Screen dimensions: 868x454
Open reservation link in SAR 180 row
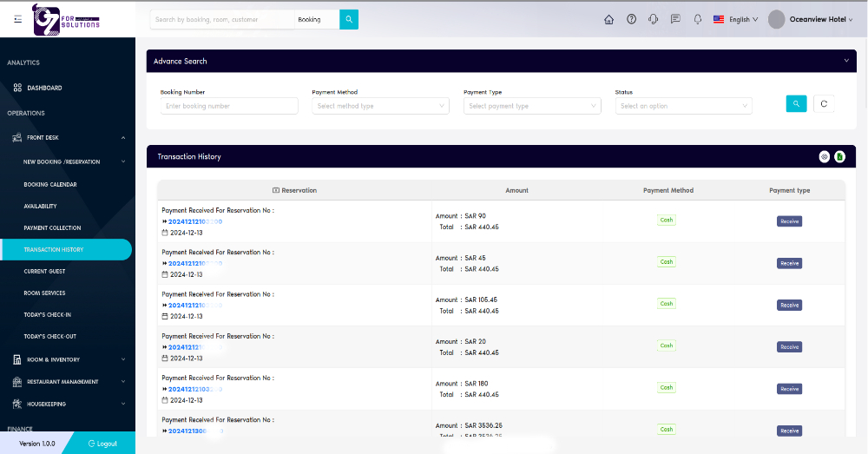(194, 389)
